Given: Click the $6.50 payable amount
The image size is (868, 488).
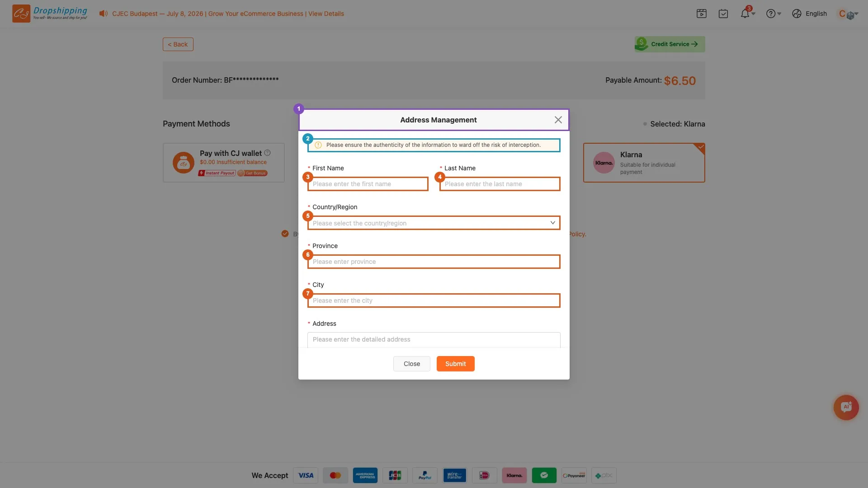Looking at the screenshot, I should [680, 81].
